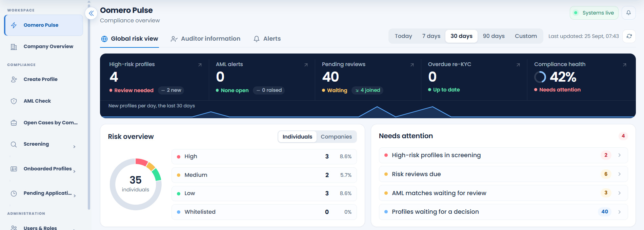Switch to Global risk view tab

pos(129,39)
